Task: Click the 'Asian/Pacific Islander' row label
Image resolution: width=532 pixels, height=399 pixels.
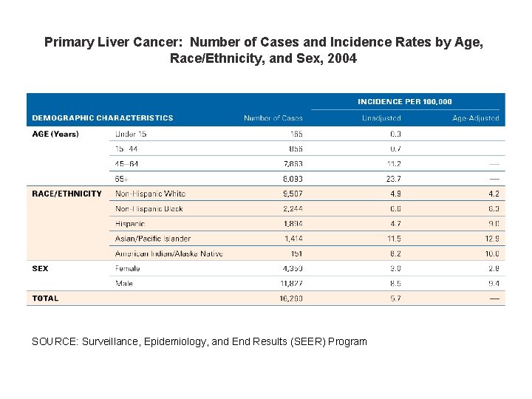Action: [153, 239]
